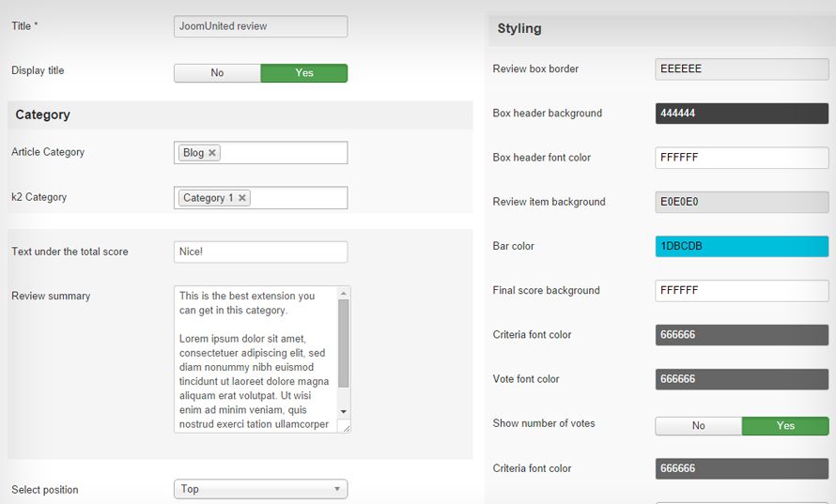
Task: Set Show number of votes to No
Action: tap(699, 426)
